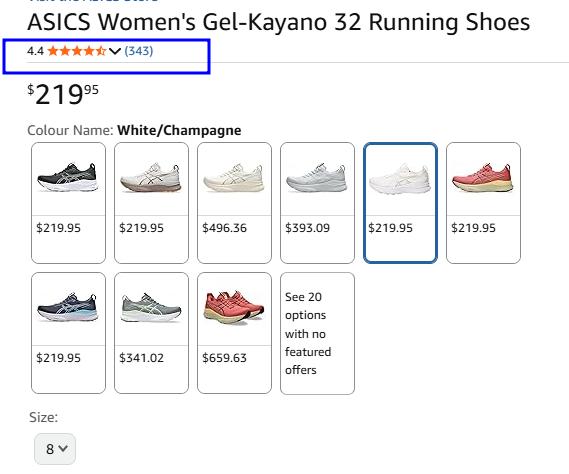Select the white shoe with brown sole swatch
The image size is (569, 474).
pos(151,203)
